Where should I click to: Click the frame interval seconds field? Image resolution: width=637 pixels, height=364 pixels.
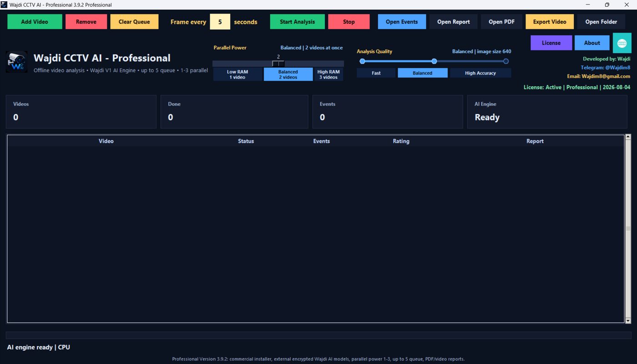coord(220,22)
